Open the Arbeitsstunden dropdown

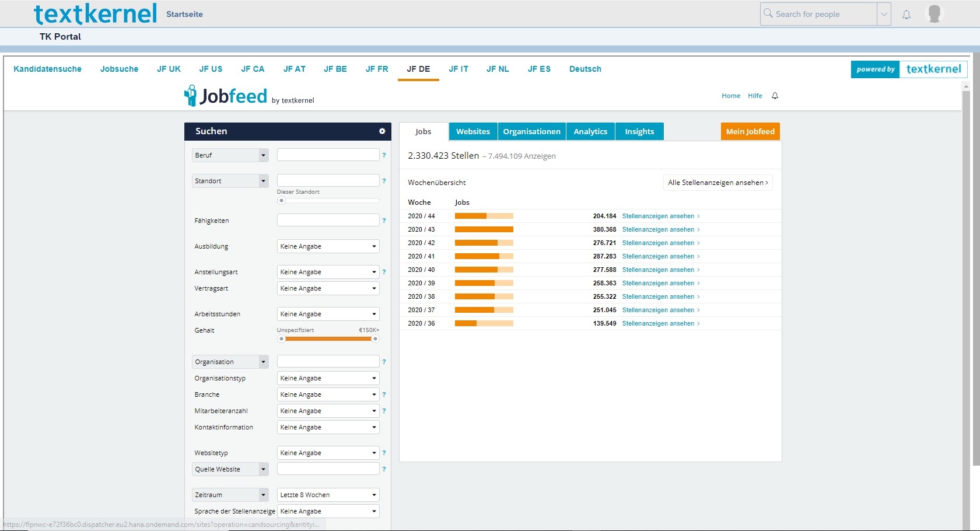[x=328, y=314]
